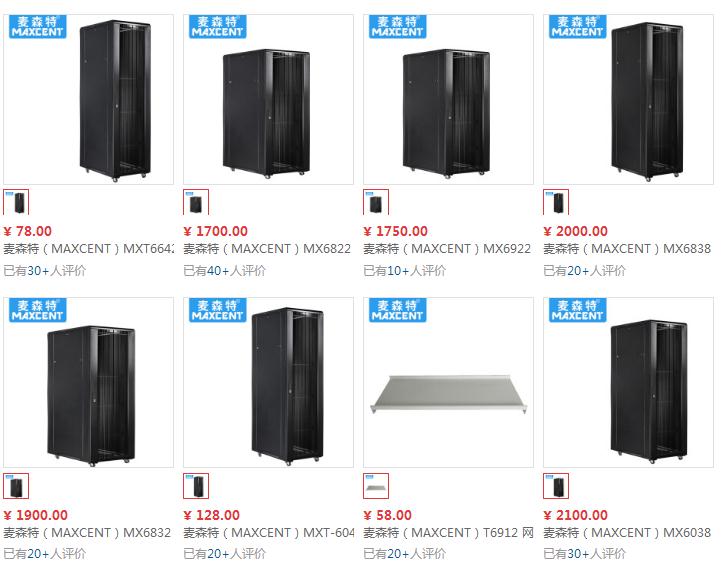723x568 pixels.
Task: Open the MX6038 cabinet product image
Action: point(628,383)
